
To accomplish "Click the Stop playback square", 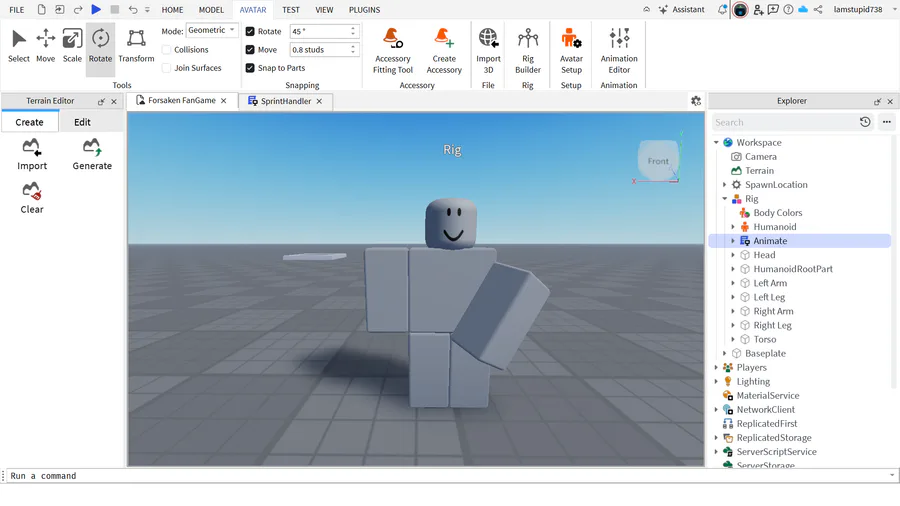I will (115, 9).
